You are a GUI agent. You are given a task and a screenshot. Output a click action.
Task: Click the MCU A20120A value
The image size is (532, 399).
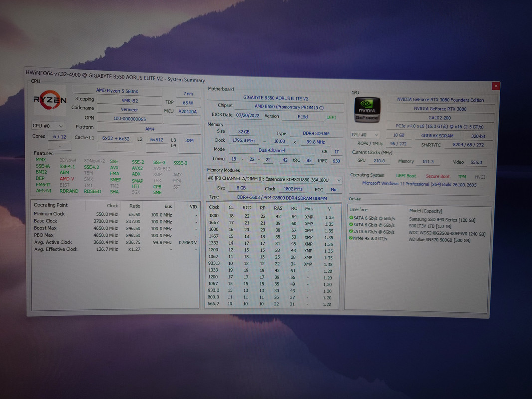187,111
